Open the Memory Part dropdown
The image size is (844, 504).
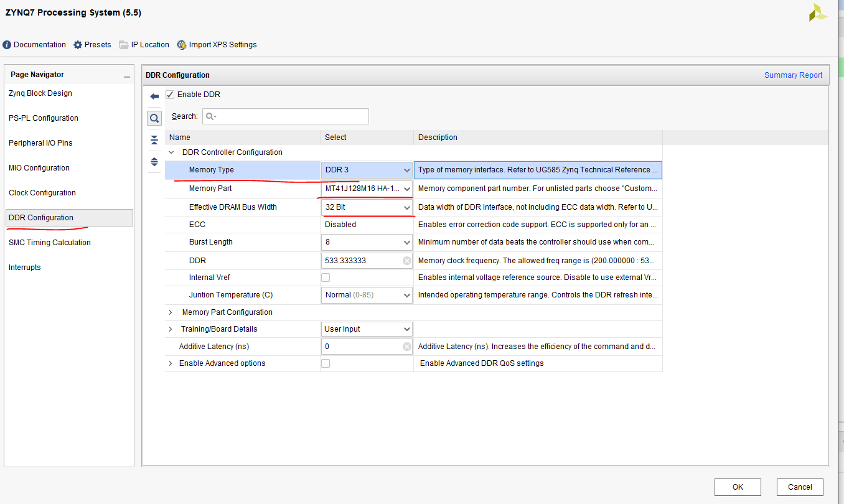367,189
